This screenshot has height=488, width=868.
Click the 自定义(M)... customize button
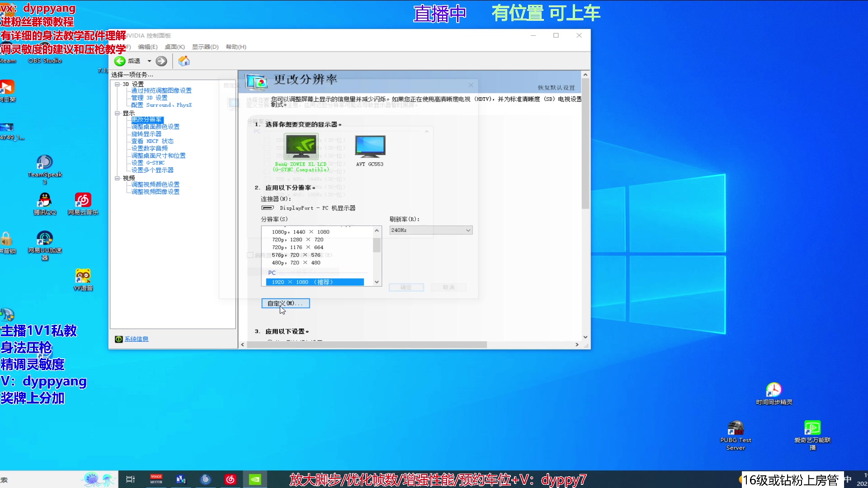click(286, 303)
